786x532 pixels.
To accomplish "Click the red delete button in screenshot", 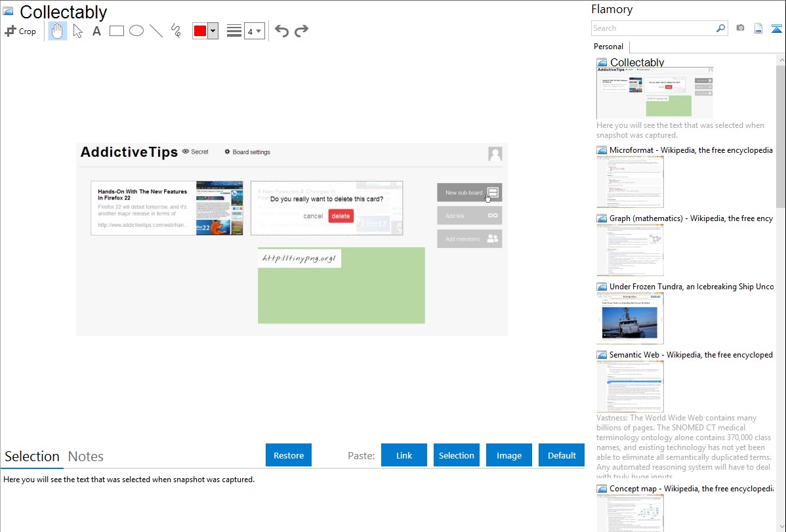I will [x=341, y=216].
